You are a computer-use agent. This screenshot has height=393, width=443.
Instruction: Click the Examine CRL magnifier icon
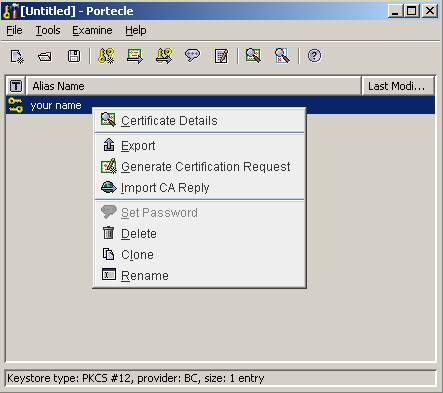click(282, 56)
